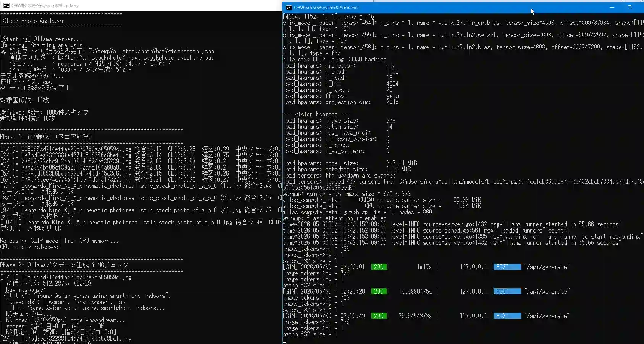
Task: Click 'graph splits = 1, nodes = 860' line
Action: 358,212
